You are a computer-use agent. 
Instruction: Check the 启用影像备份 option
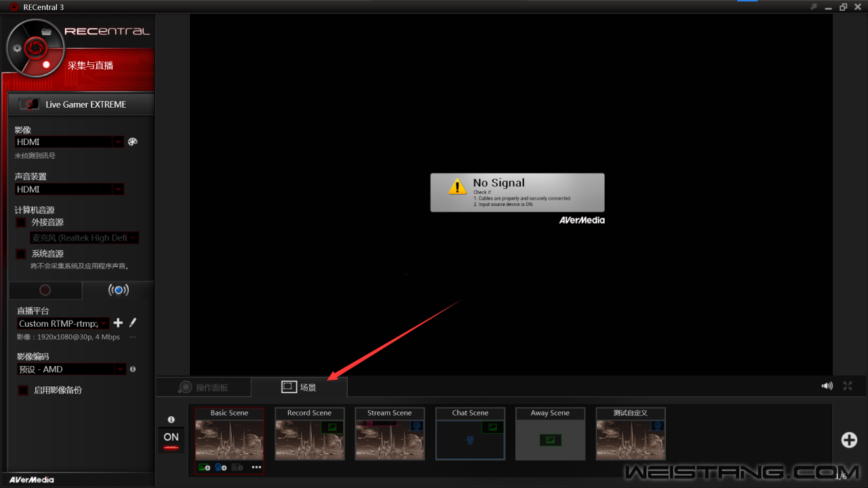tap(23, 390)
